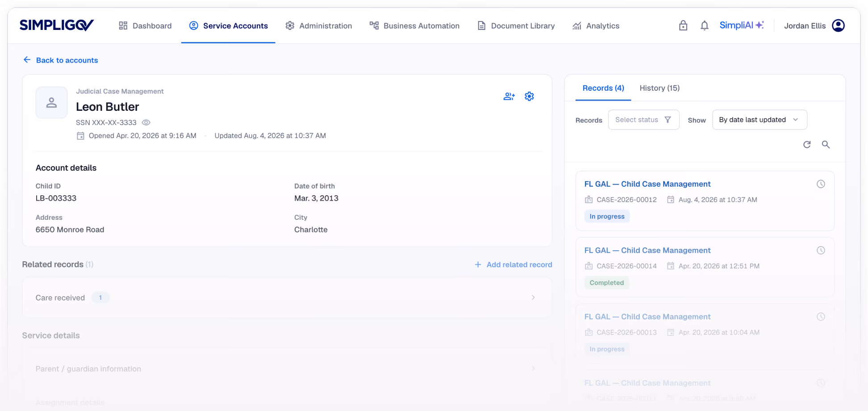The width and height of the screenshot is (868, 411).
Task: Click the Add related record link
Action: 513,265
